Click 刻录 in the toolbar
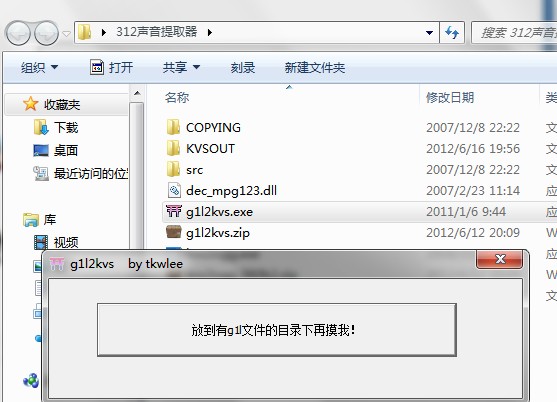The height and width of the screenshot is (402, 557). point(243,67)
